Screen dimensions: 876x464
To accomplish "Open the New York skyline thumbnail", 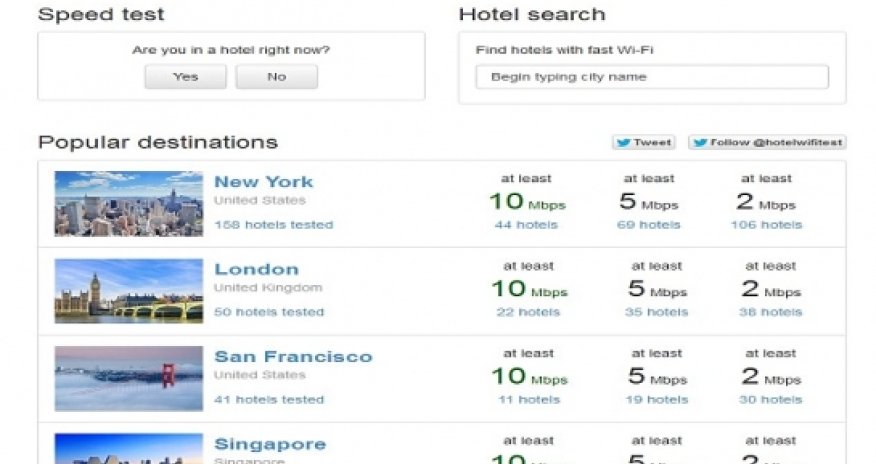I will (x=128, y=204).
